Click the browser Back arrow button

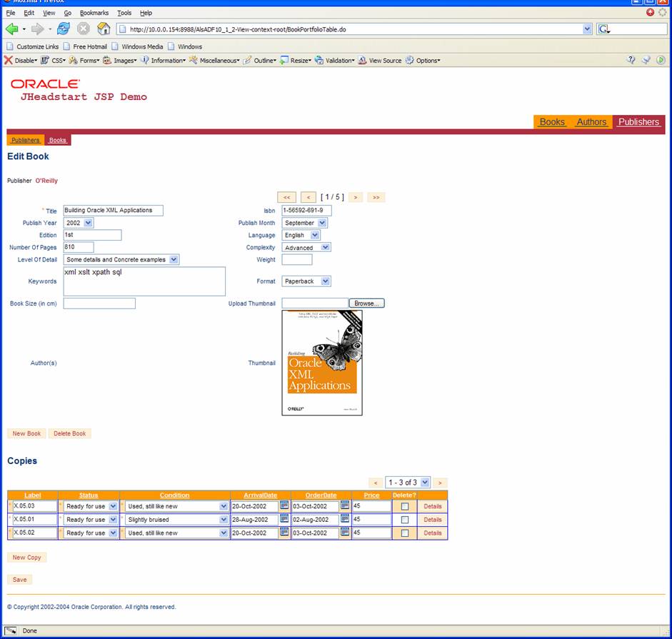point(11,29)
